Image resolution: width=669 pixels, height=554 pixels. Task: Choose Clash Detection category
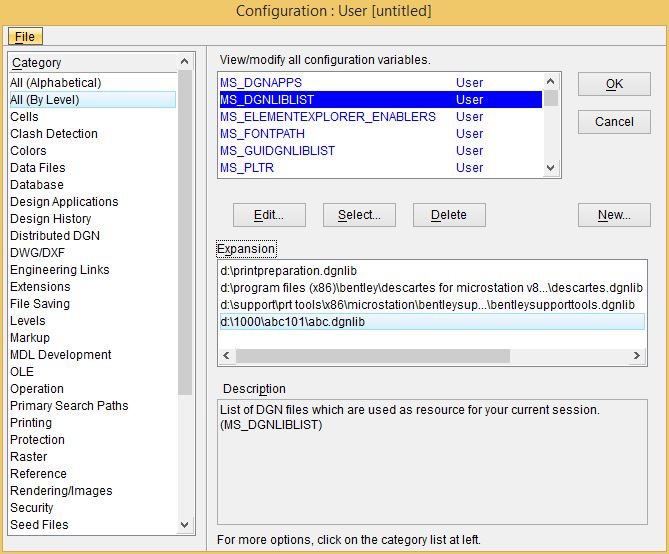[x=92, y=134]
